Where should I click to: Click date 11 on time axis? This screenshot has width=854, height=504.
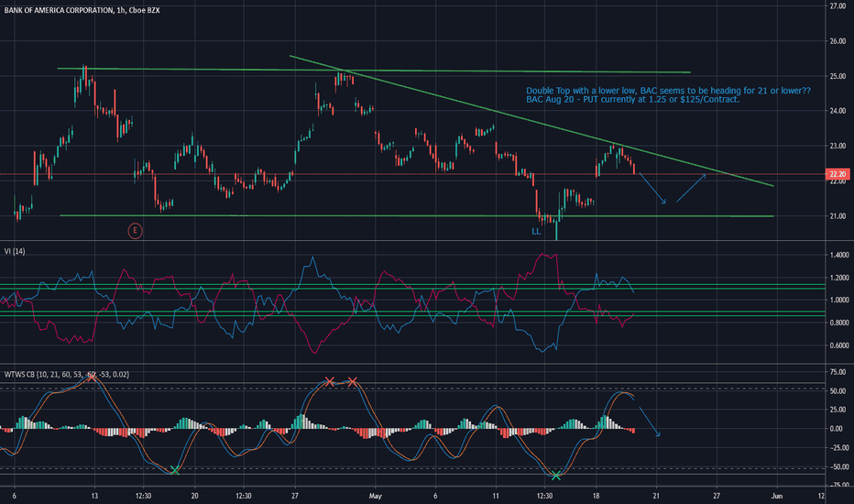[496, 497]
